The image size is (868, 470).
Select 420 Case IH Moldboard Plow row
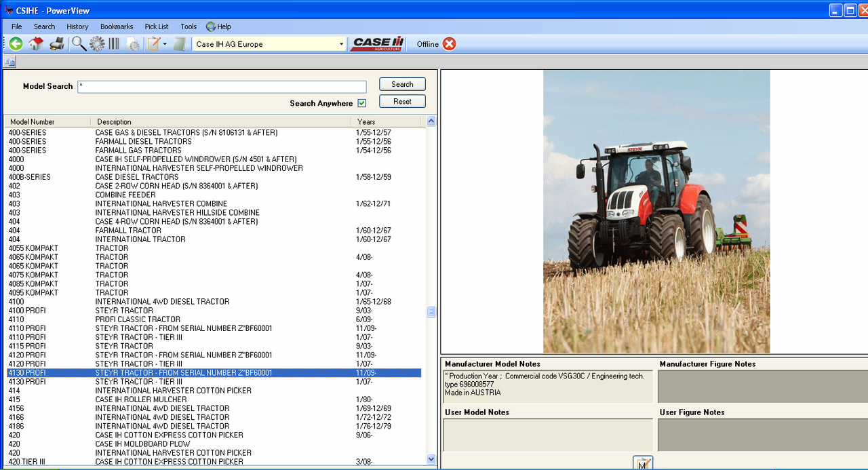tap(213, 444)
